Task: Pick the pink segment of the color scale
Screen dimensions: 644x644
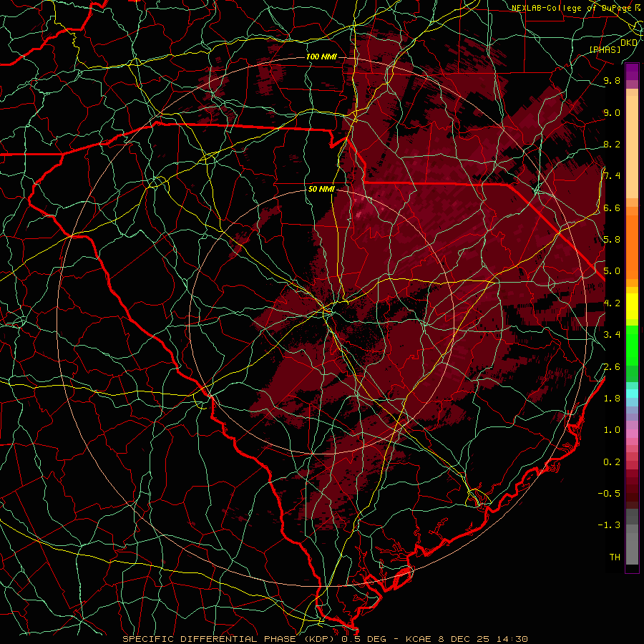Action: [x=632, y=434]
